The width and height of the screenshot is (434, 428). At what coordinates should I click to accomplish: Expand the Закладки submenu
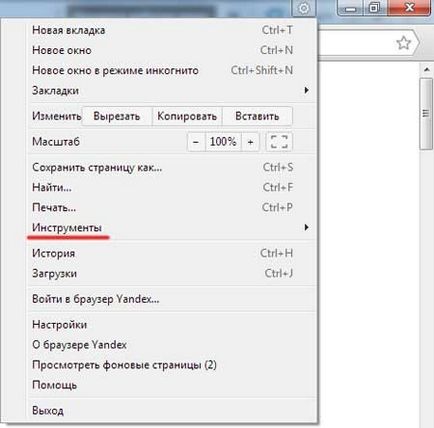[x=171, y=90]
